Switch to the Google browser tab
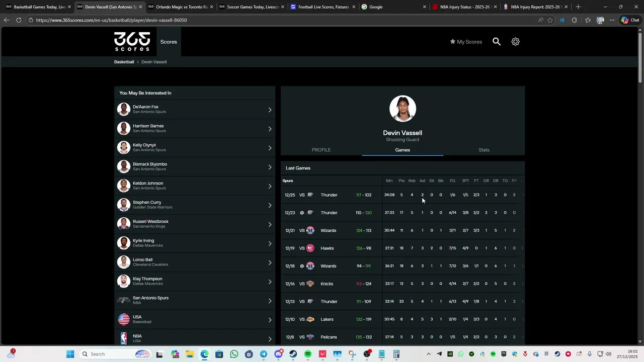644x362 pixels. 394,7
